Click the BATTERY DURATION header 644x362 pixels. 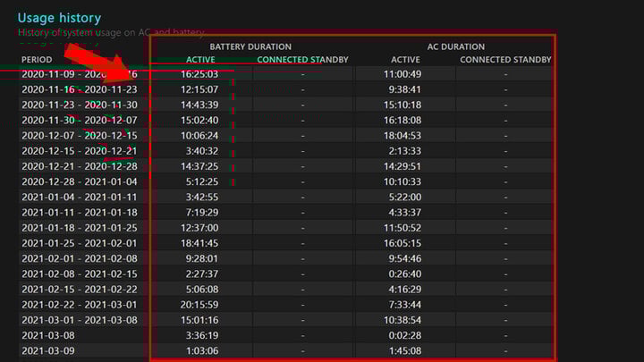(250, 46)
